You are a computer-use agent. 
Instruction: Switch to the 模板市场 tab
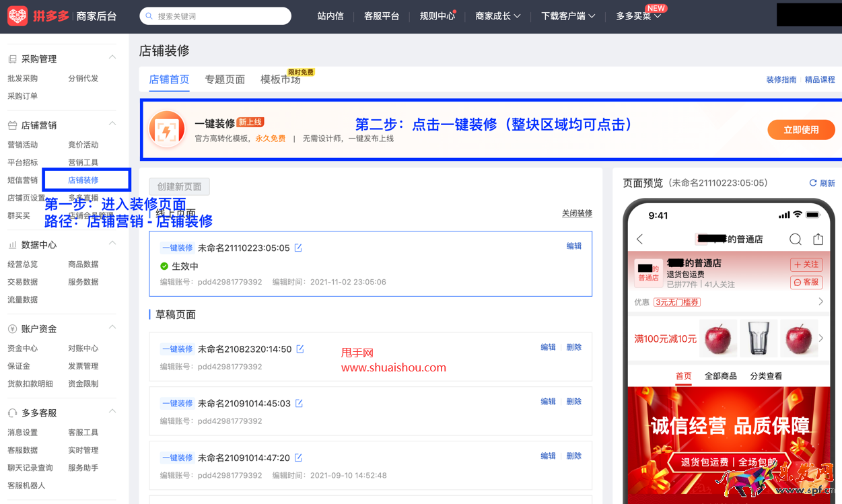click(280, 79)
